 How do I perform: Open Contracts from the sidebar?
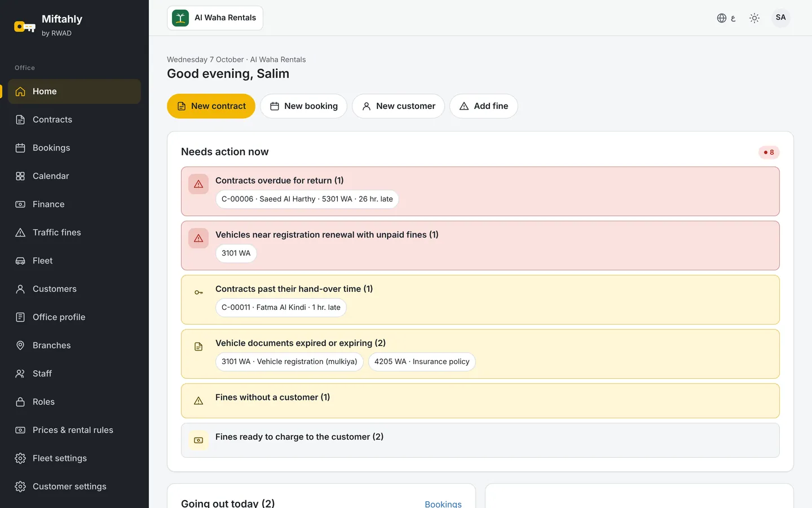click(x=74, y=120)
